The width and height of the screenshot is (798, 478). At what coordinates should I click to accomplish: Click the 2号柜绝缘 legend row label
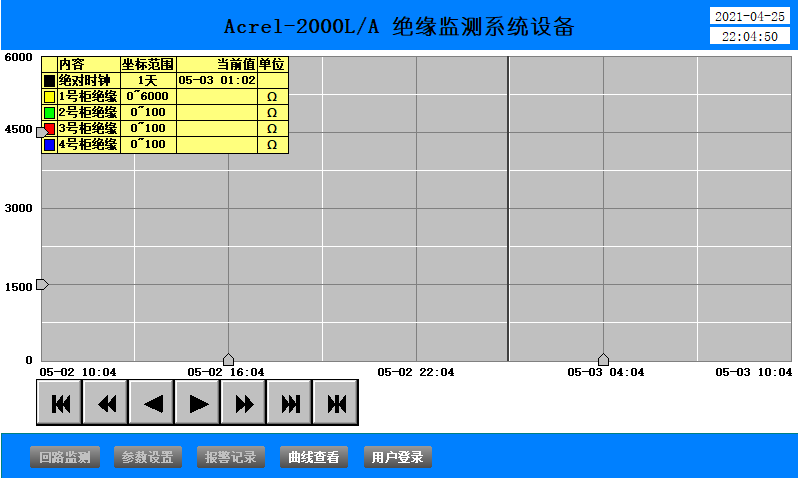click(88, 113)
